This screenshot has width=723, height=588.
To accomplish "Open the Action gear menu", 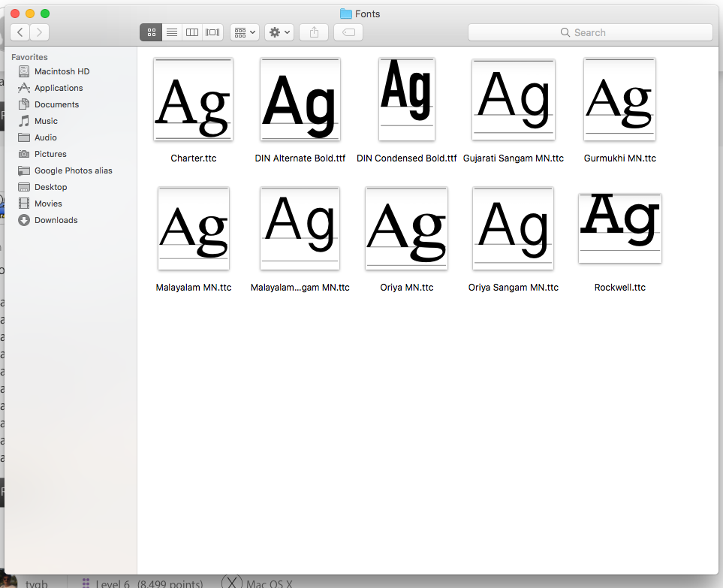I will (x=279, y=32).
